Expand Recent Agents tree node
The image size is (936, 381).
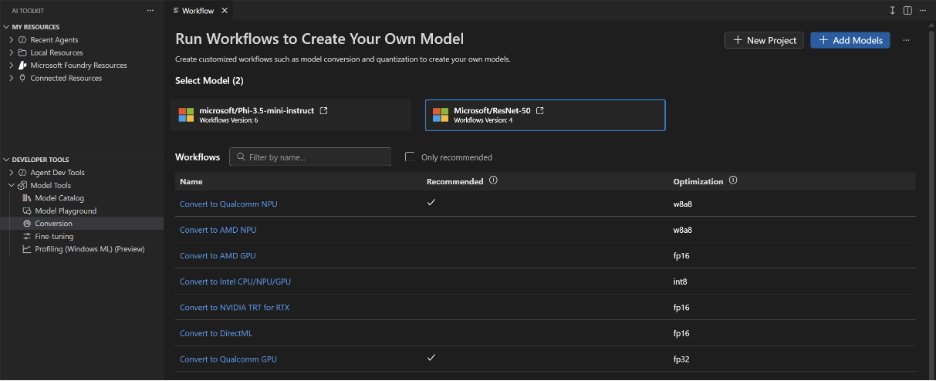click(x=11, y=40)
